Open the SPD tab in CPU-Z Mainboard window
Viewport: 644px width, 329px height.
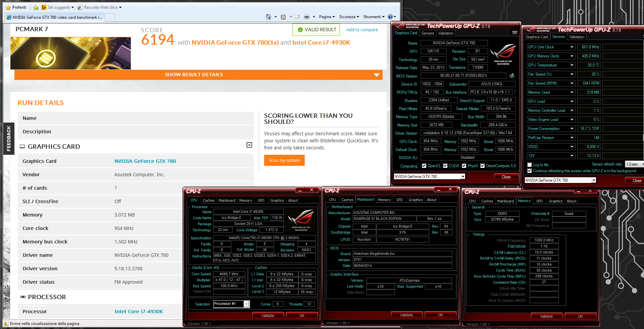399,200
